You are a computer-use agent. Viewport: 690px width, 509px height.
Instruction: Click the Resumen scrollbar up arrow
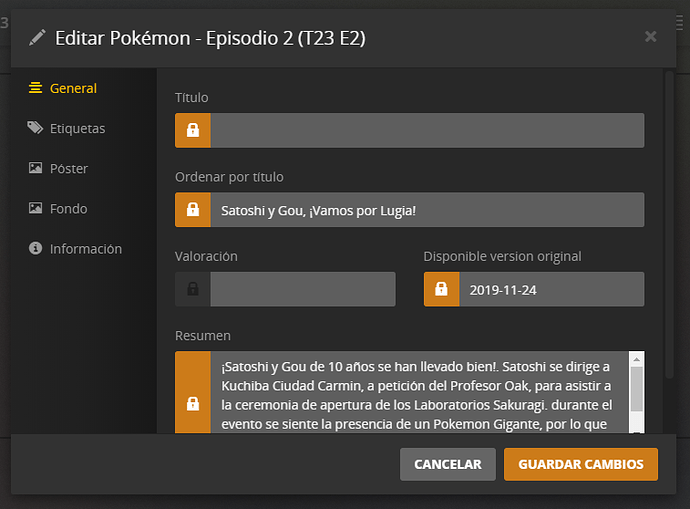(636, 359)
